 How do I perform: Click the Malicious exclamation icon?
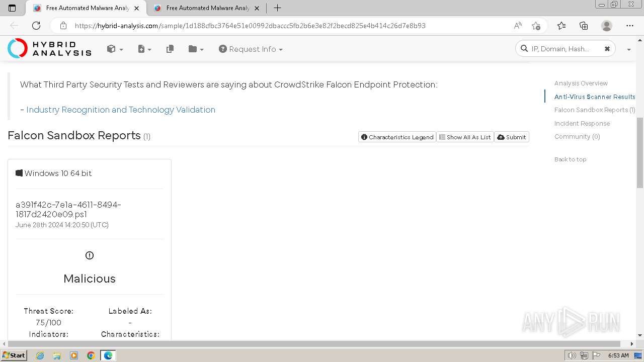point(90,255)
